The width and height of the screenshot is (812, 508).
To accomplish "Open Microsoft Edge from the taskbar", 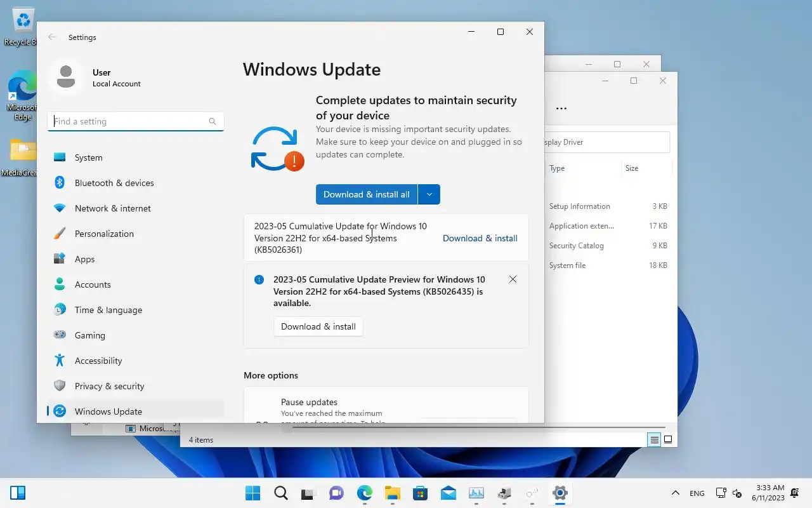I will tap(364, 493).
